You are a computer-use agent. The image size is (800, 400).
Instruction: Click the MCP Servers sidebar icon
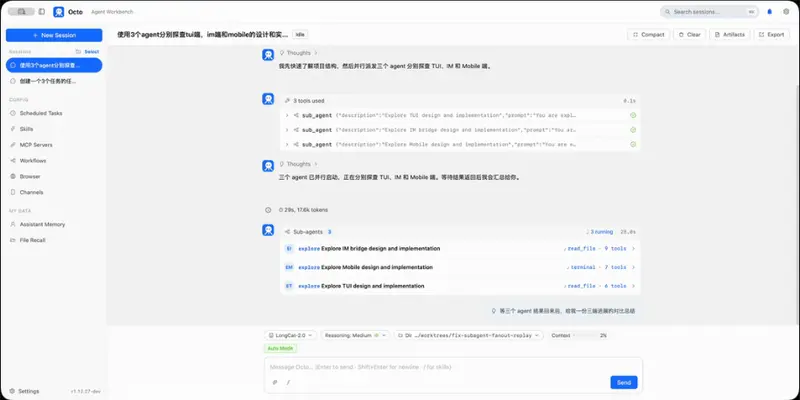click(13, 145)
